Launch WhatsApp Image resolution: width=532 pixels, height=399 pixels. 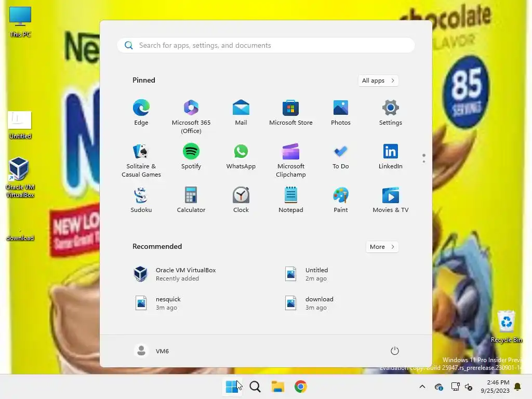point(241,156)
